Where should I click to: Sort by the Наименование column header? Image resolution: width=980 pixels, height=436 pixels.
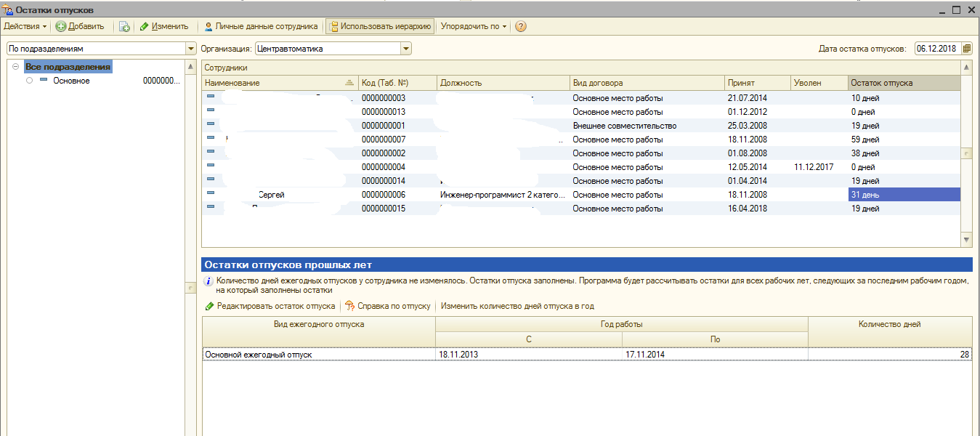click(280, 83)
